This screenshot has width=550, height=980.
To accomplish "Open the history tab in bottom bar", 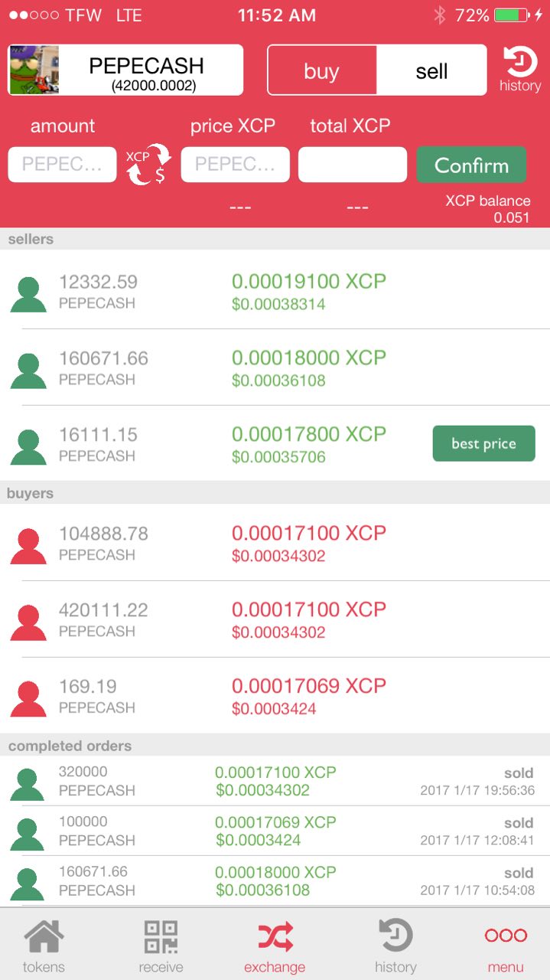I will coord(395,946).
